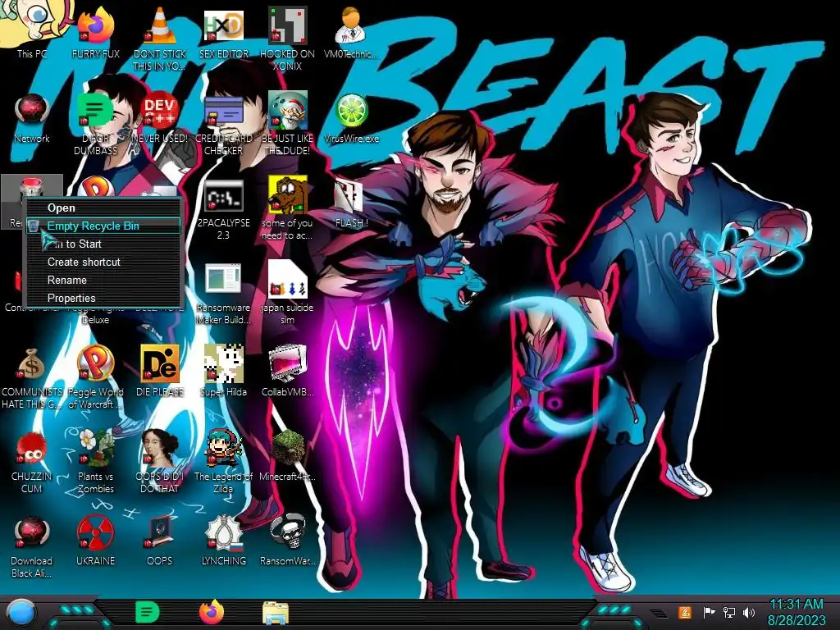Select the Peggle World of Warcraft icon
Screen dimensions: 840x630
coord(96,377)
